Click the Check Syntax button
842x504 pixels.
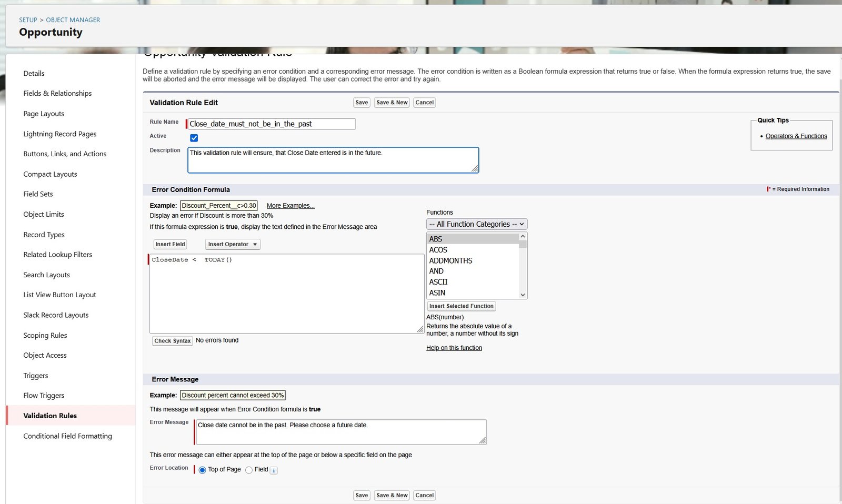[172, 341]
